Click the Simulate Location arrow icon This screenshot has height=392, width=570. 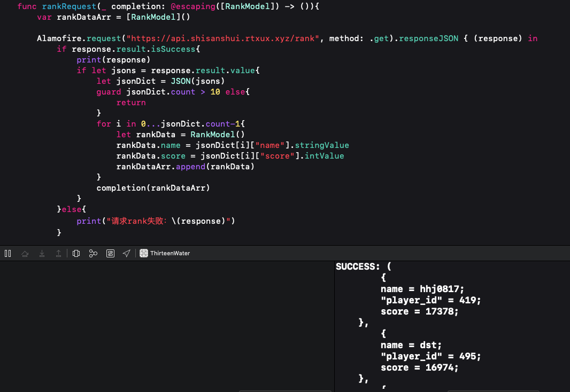coord(127,253)
